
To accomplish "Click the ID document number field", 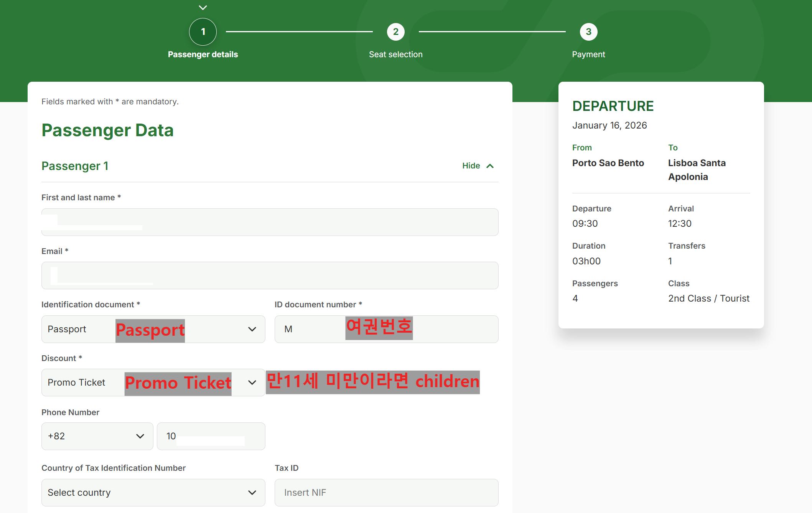I will (386, 329).
